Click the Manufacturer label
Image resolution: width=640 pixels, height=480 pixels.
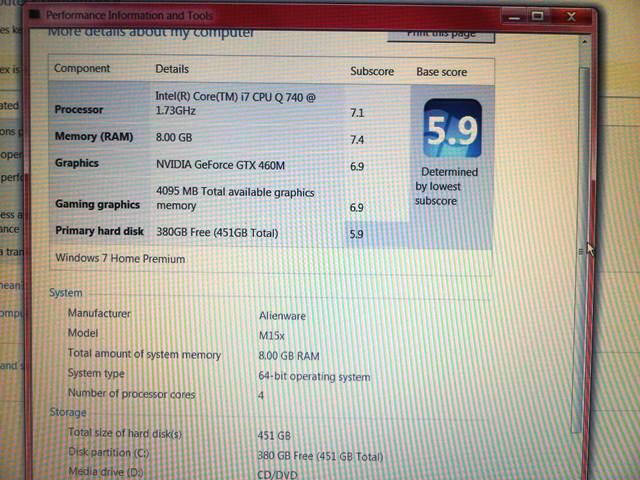(x=99, y=313)
